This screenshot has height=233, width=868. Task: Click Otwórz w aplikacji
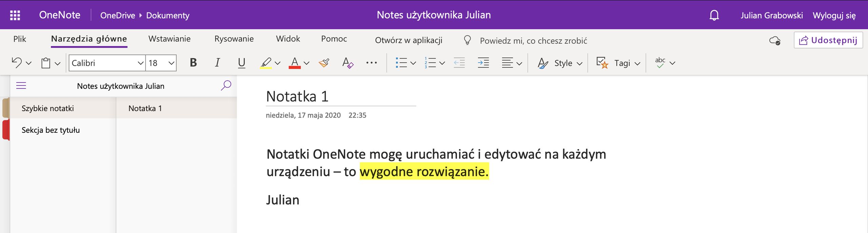click(x=409, y=40)
